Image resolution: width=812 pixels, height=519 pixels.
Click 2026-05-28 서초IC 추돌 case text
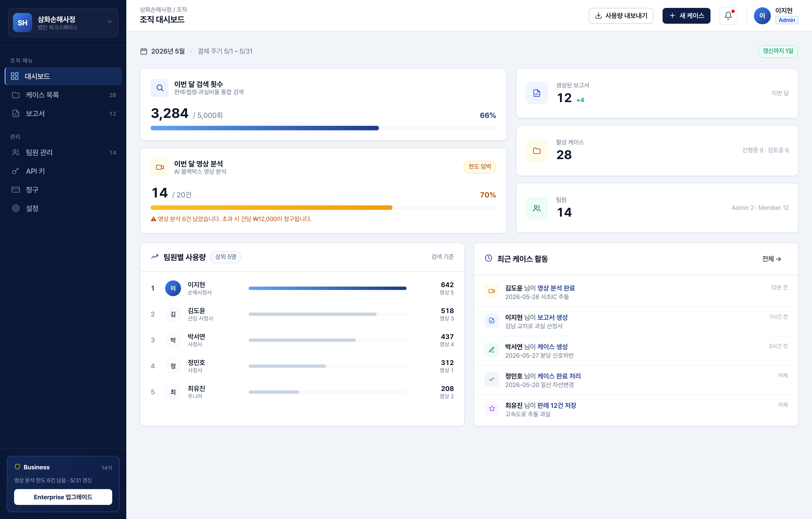(537, 297)
